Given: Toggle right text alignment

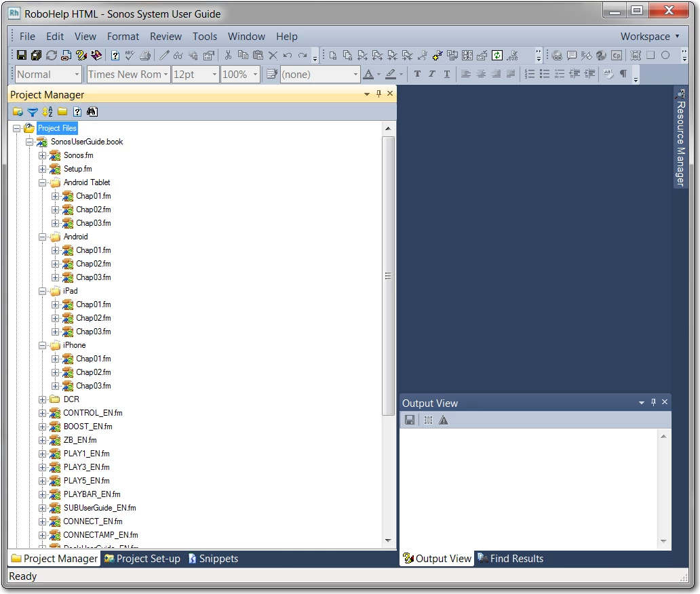Looking at the screenshot, I should tap(496, 74).
